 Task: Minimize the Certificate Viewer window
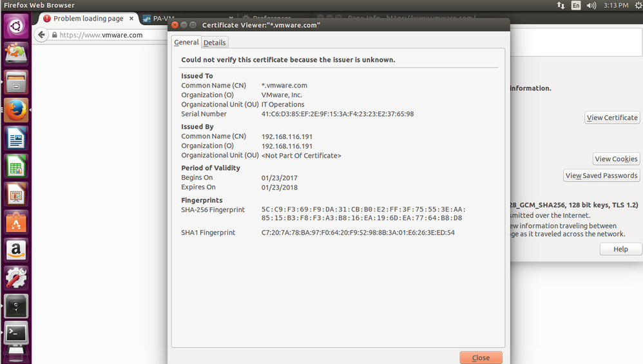184,25
